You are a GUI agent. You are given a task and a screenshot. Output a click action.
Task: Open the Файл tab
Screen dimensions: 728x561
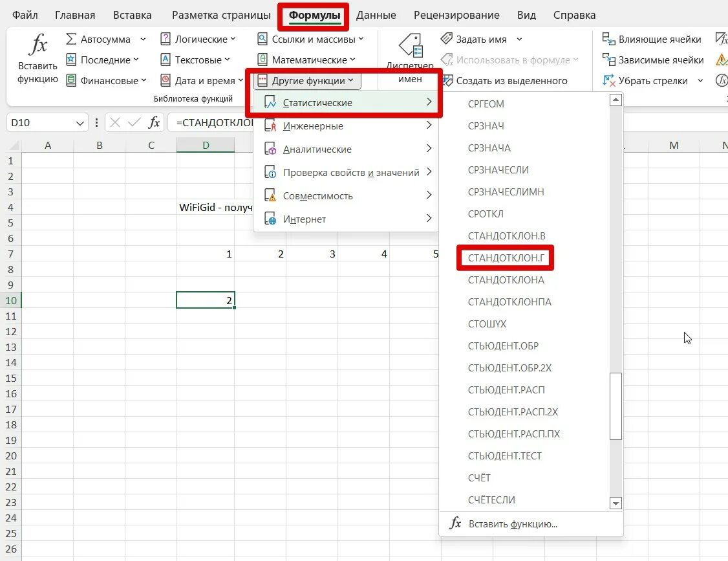click(25, 15)
